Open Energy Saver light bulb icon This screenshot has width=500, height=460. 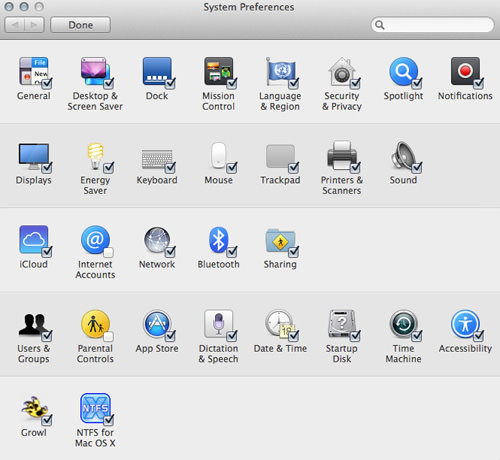(95, 156)
